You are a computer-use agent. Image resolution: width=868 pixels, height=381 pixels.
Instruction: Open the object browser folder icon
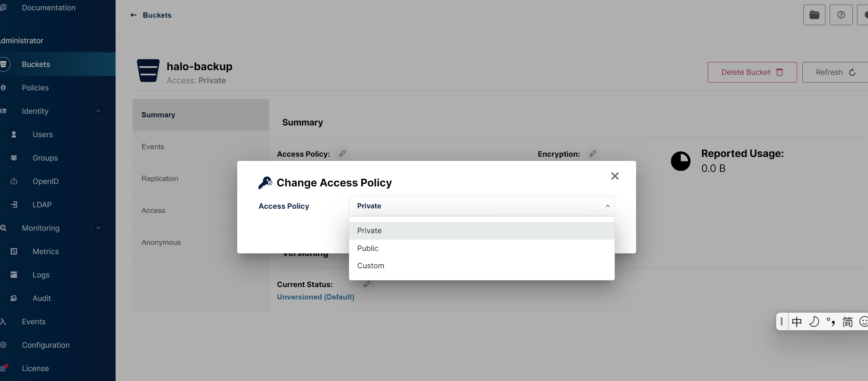(814, 15)
